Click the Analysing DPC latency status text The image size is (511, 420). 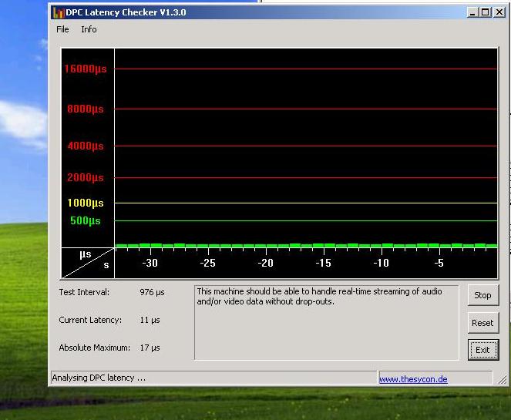coord(99,378)
